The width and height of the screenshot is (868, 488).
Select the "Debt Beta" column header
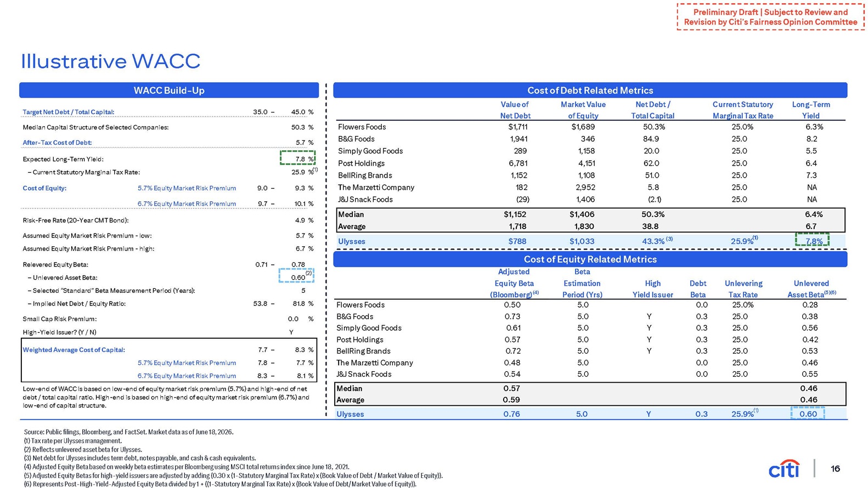coord(698,289)
